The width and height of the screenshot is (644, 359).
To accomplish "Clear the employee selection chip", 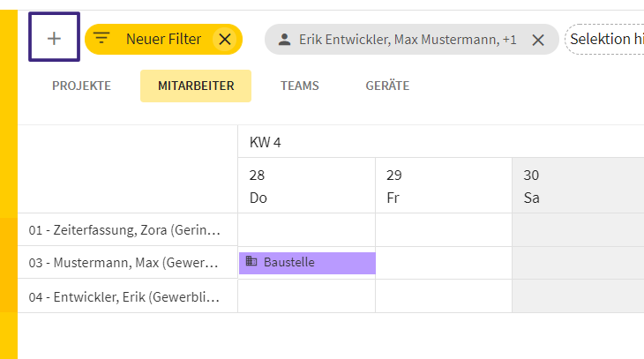I will coord(538,40).
